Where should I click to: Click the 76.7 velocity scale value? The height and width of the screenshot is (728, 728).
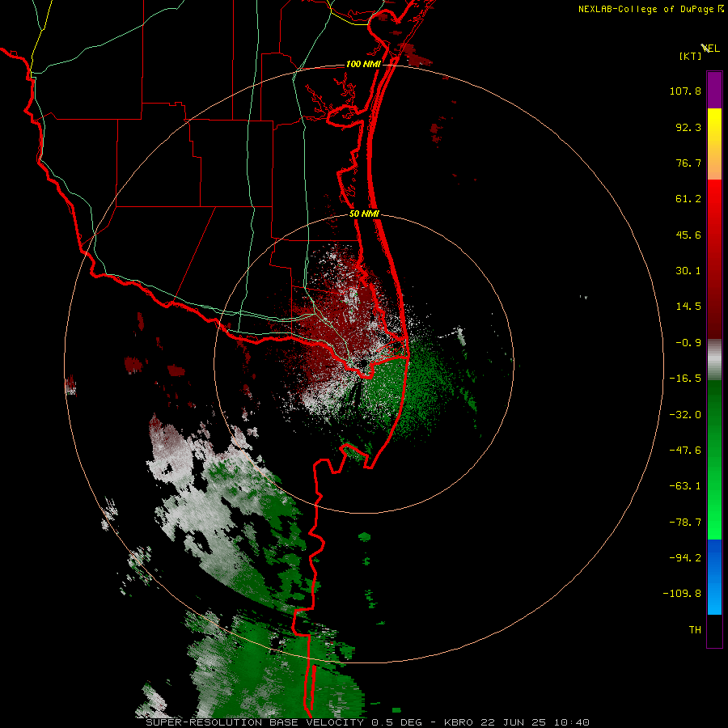coord(688,163)
